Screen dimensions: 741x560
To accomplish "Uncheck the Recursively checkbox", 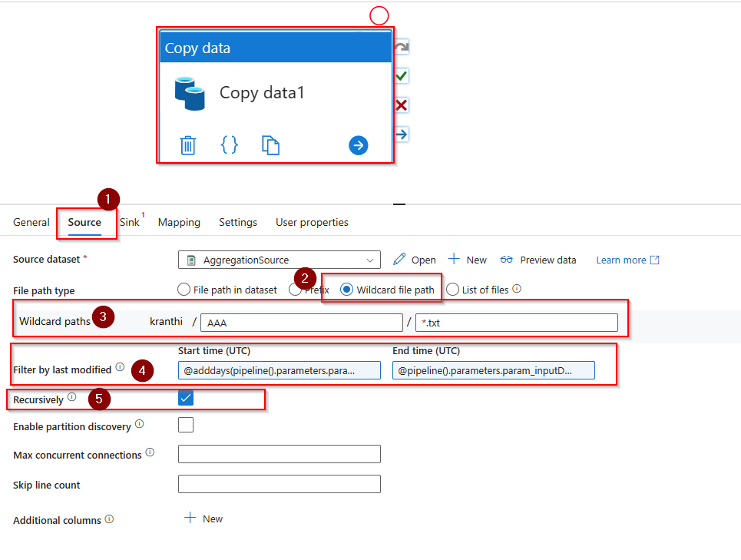I will (184, 399).
